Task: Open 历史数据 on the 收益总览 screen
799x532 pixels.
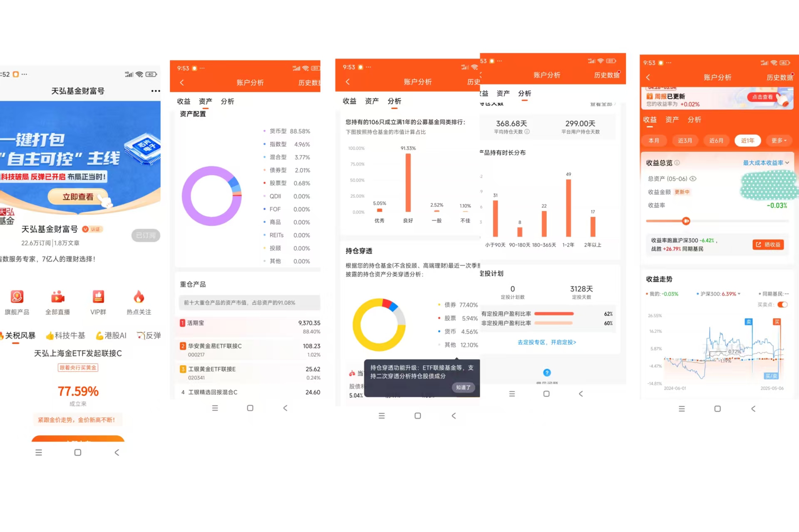Action: (x=780, y=77)
